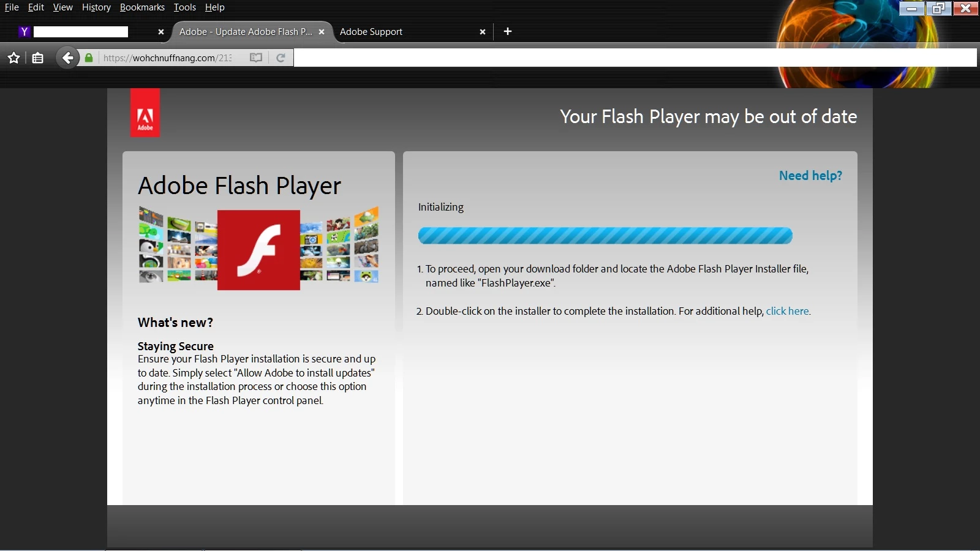The image size is (980, 551).
Task: Close the Adobe Support tab
Action: coord(482,32)
